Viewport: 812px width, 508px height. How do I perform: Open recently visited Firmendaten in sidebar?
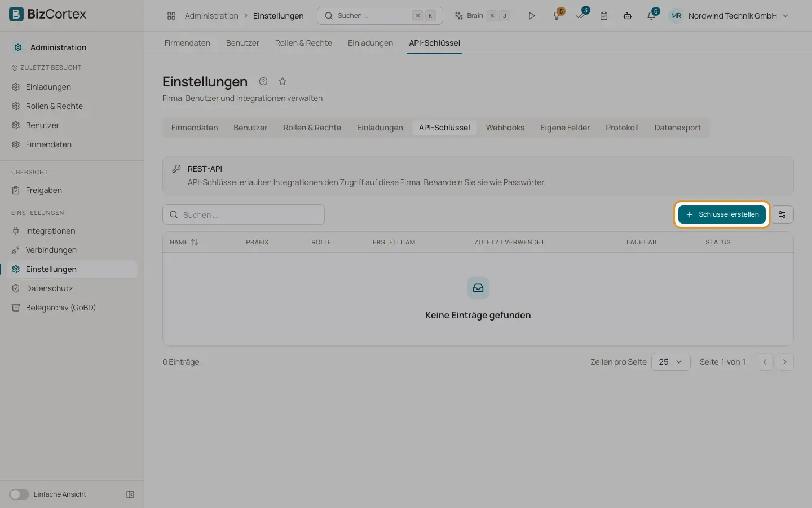tap(48, 144)
